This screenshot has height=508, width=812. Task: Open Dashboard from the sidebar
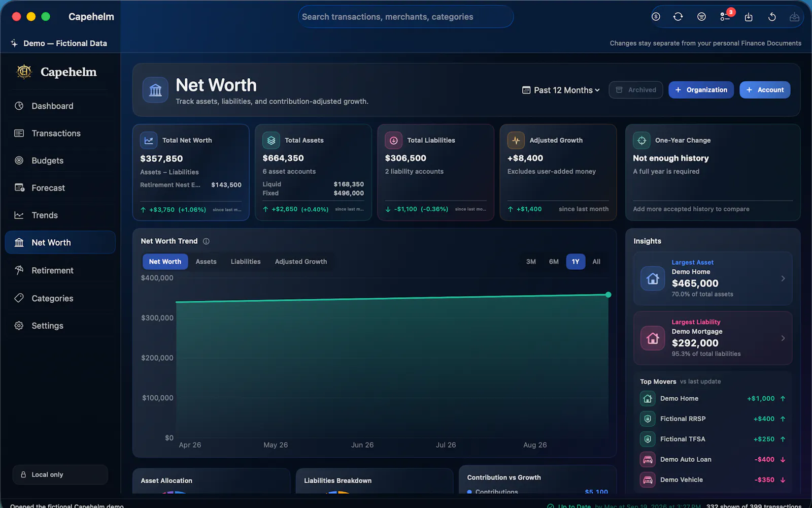60,106
